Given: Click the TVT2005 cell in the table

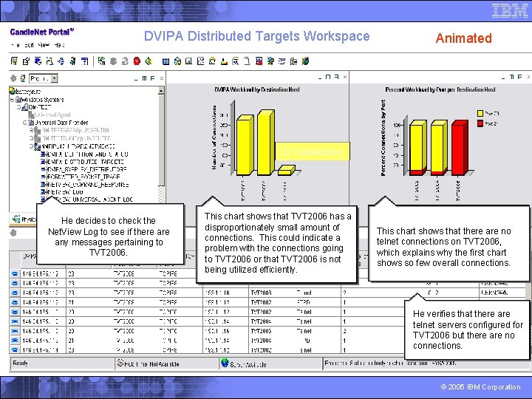Looking at the screenshot, I should 261,331.
